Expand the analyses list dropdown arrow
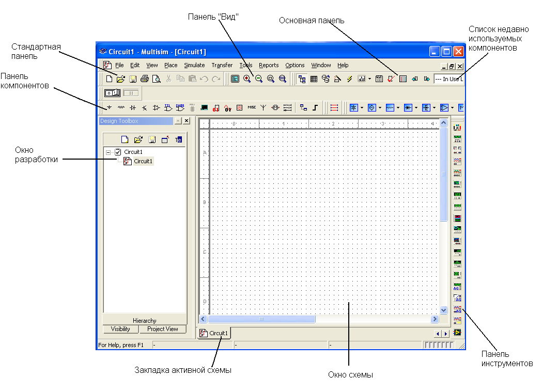The height and width of the screenshot is (392, 542). (369, 79)
